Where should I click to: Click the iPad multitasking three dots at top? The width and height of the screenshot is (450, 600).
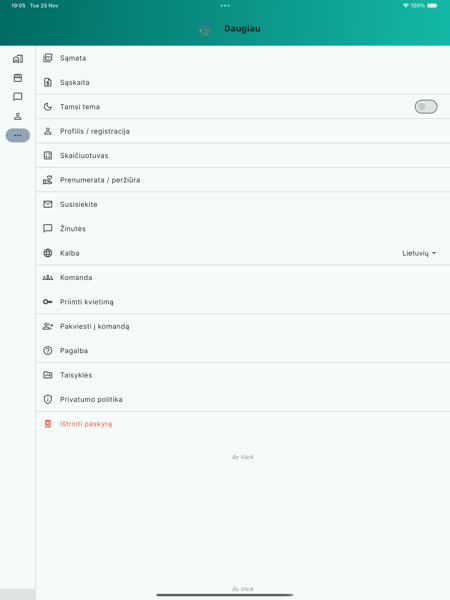coord(225,6)
